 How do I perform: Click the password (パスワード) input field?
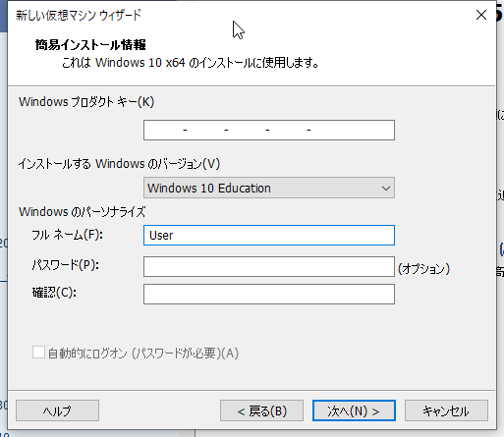(x=269, y=266)
